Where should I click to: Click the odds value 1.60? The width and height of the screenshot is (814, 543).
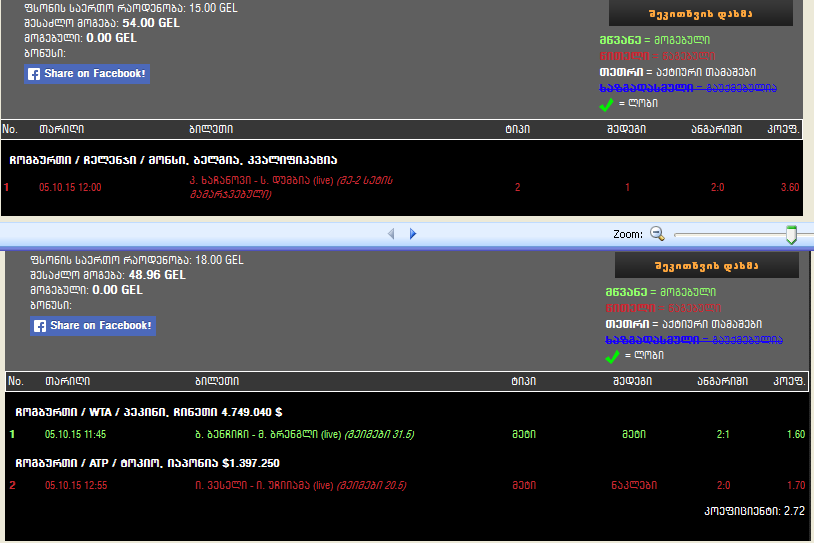point(796,435)
